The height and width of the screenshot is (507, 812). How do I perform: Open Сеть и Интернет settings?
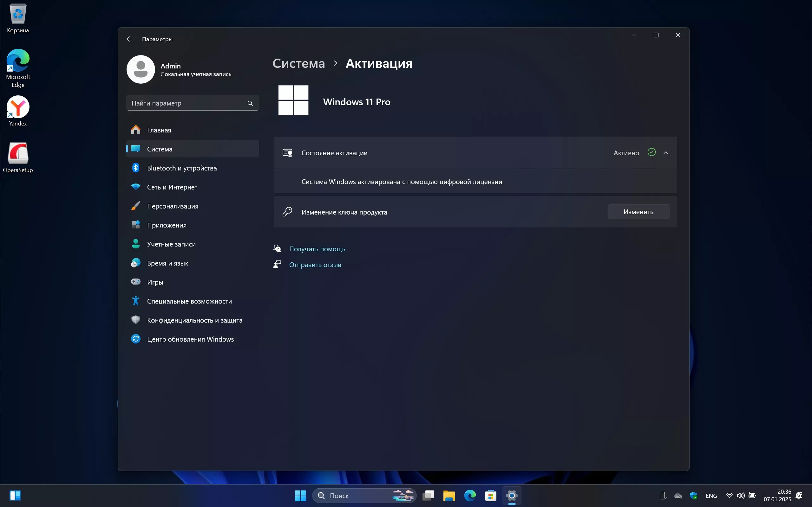tap(172, 187)
